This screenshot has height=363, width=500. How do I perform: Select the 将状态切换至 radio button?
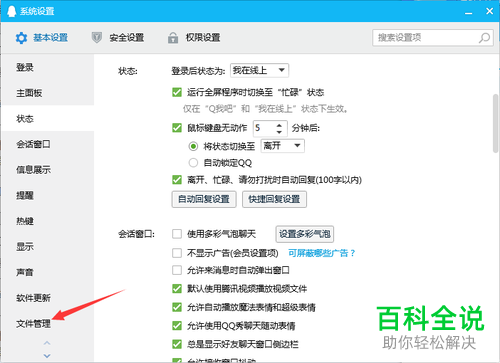[193, 146]
